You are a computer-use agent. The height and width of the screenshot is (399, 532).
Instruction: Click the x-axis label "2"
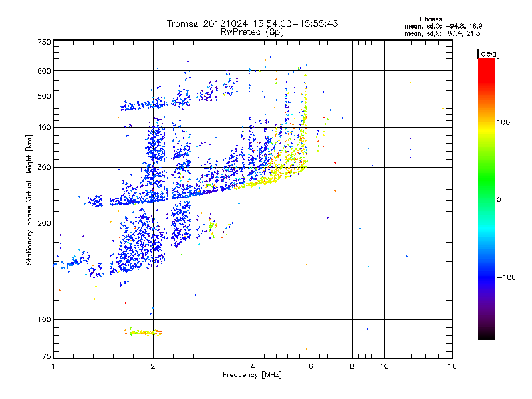click(x=153, y=366)
